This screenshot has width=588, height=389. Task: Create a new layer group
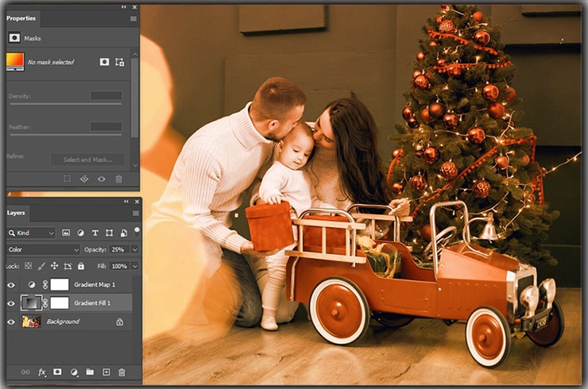90,372
